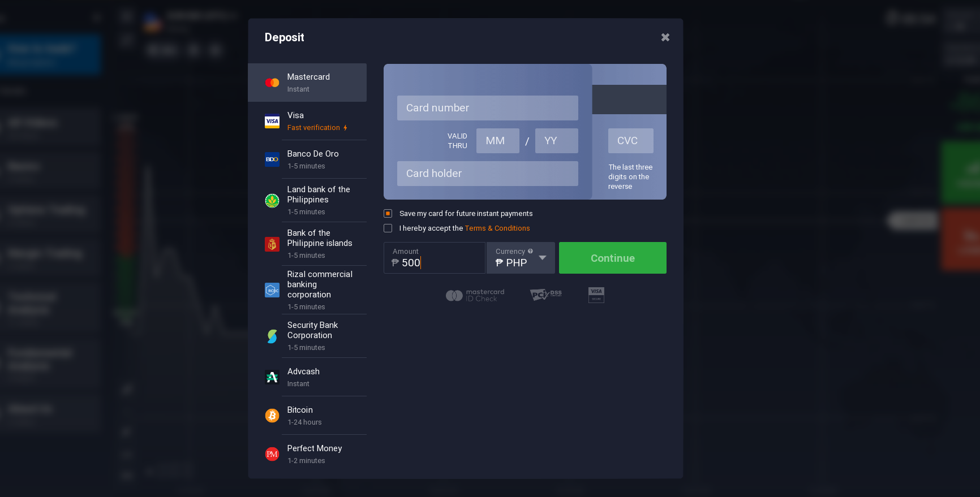The height and width of the screenshot is (497, 980).
Task: Open the Currency PHP dropdown
Action: [521, 258]
